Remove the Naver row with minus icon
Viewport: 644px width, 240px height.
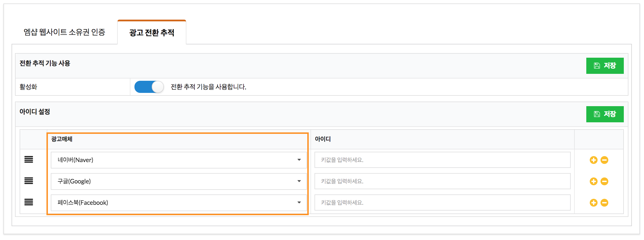pos(605,160)
